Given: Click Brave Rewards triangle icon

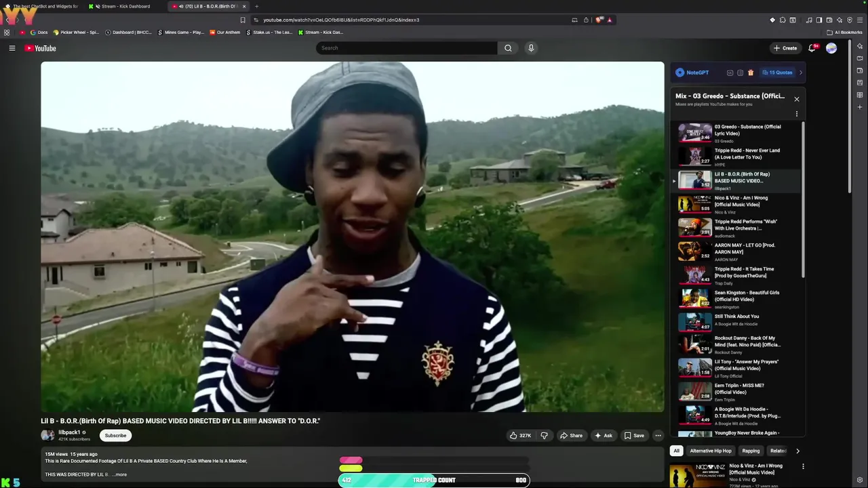Looking at the screenshot, I should tap(610, 20).
